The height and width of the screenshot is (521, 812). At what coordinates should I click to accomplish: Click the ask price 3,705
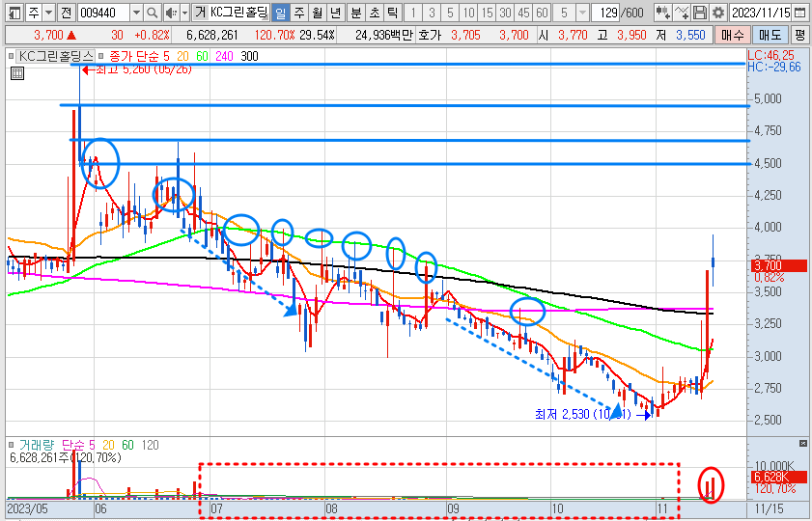coord(465,35)
